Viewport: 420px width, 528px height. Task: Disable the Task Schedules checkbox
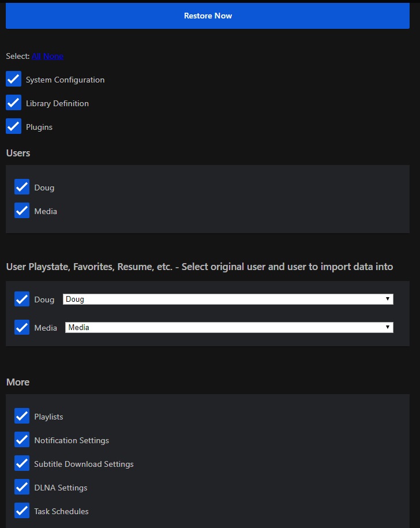(22, 511)
